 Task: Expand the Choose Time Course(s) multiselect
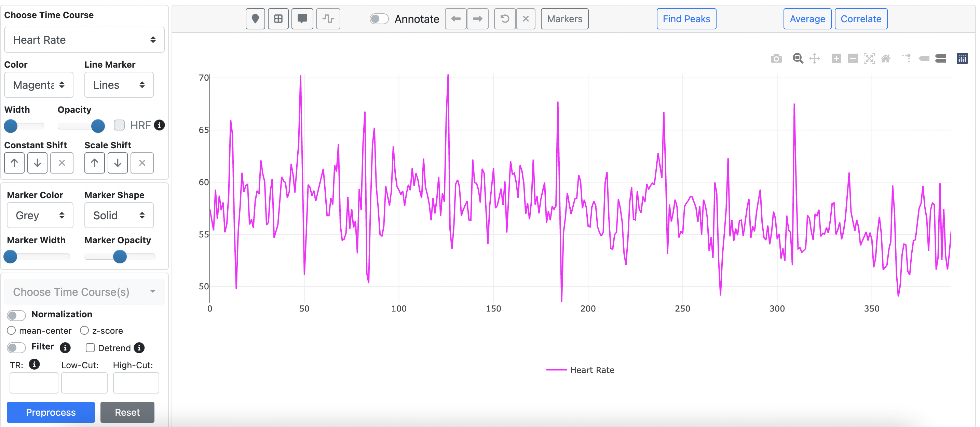(84, 292)
